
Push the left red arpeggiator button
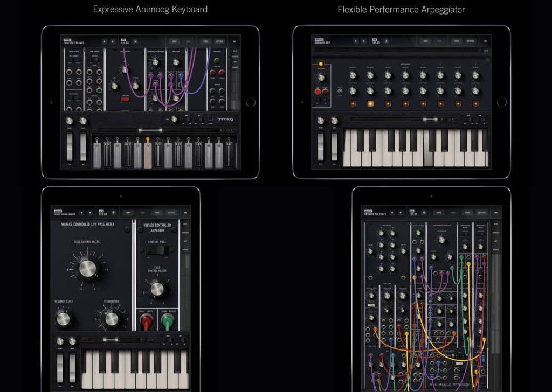coord(318,92)
